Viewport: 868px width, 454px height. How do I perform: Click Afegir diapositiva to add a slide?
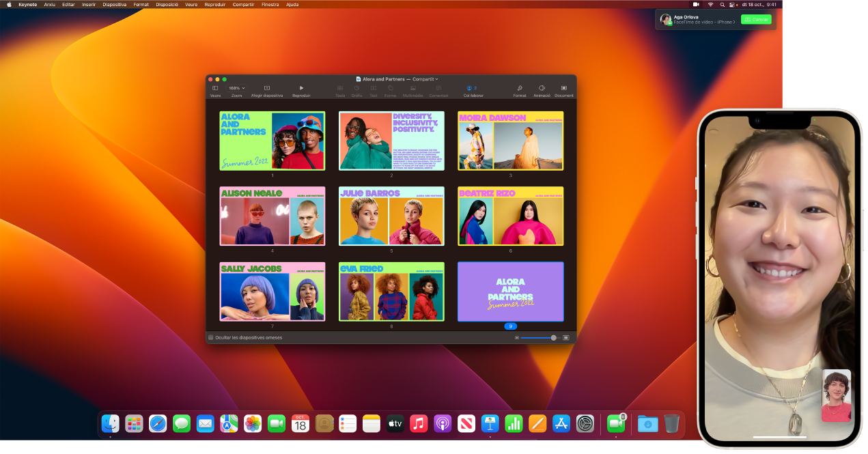click(x=266, y=89)
